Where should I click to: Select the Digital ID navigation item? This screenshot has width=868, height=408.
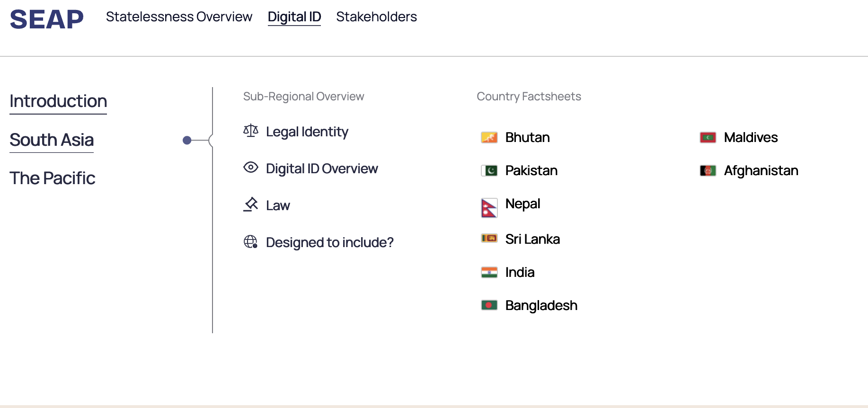click(x=294, y=17)
